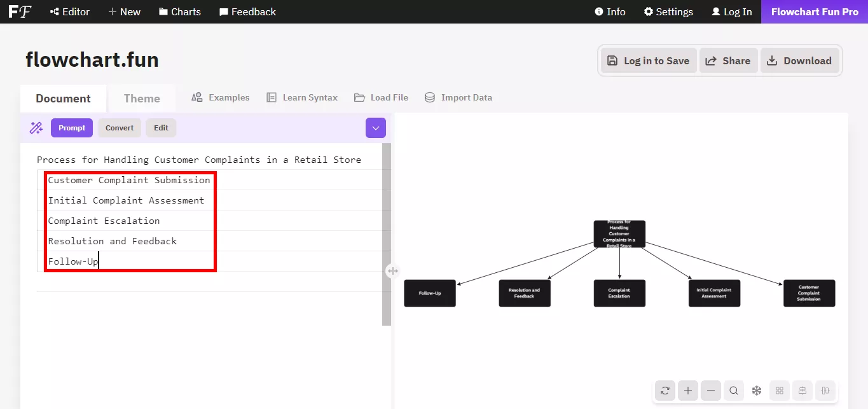The height and width of the screenshot is (409, 868).
Task: Switch to the Theme tab
Action: (141, 98)
